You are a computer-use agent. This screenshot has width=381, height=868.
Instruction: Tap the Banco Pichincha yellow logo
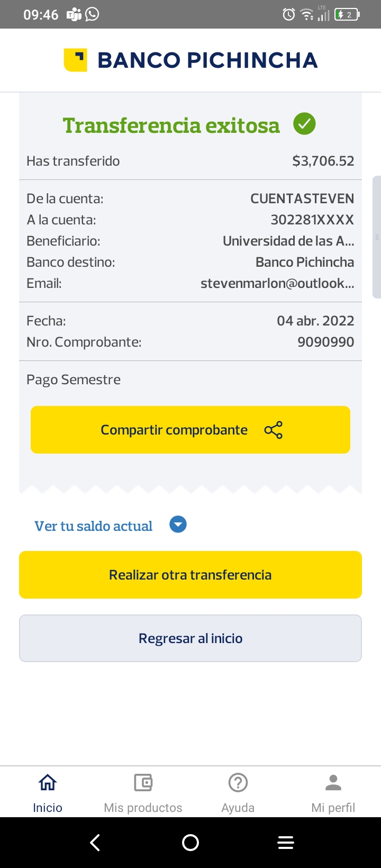coord(75,60)
